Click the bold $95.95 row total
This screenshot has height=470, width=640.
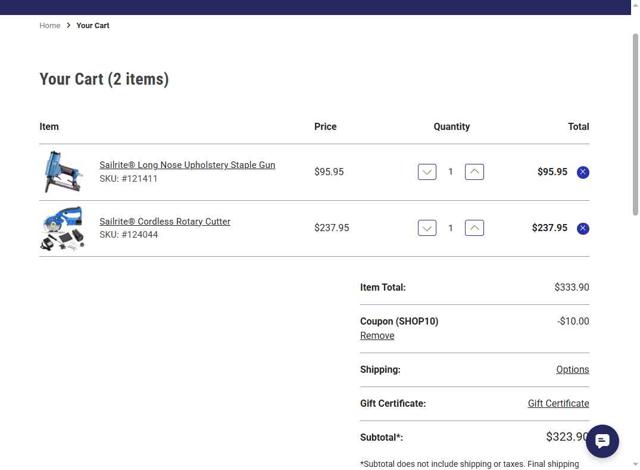[x=552, y=172]
